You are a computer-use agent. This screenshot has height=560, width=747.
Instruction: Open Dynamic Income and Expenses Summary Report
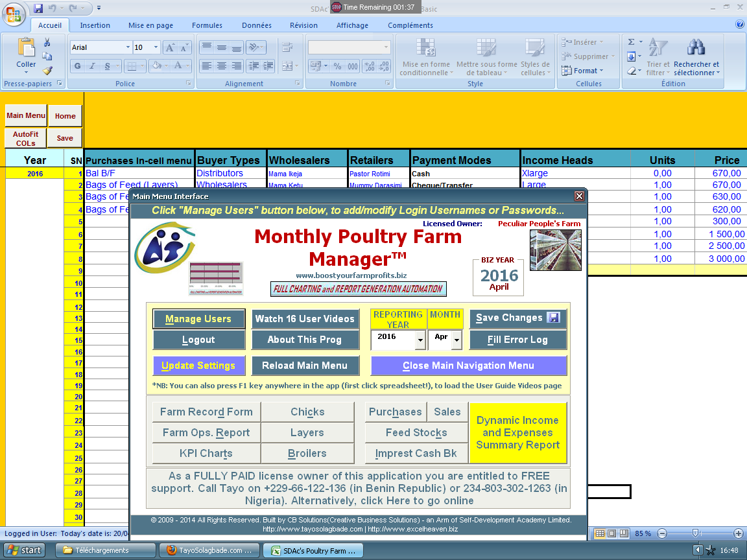pos(518,432)
